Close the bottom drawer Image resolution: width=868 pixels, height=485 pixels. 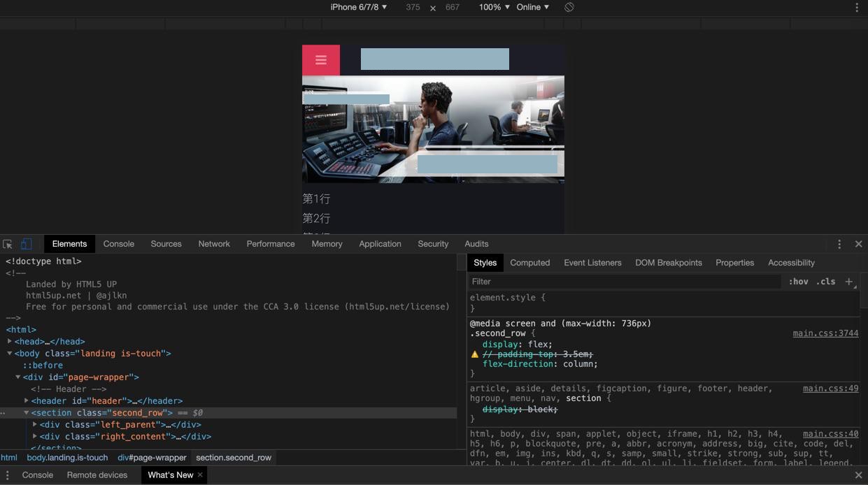tap(858, 475)
